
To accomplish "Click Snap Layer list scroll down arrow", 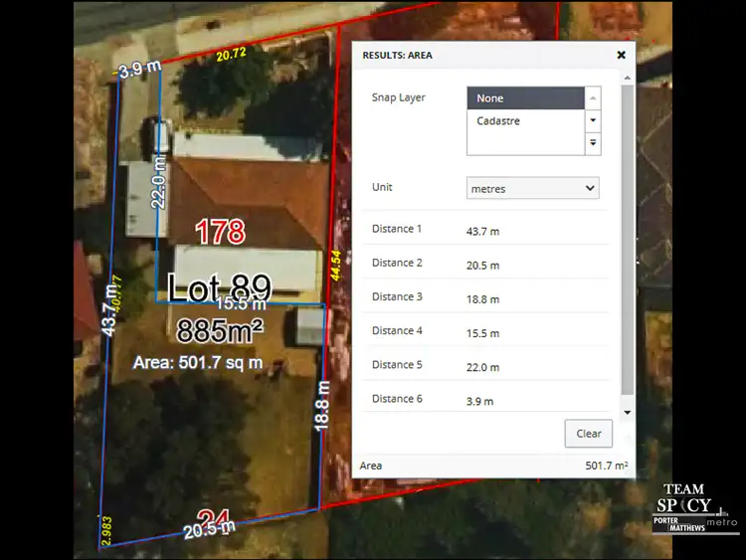I will pyautogui.click(x=593, y=120).
